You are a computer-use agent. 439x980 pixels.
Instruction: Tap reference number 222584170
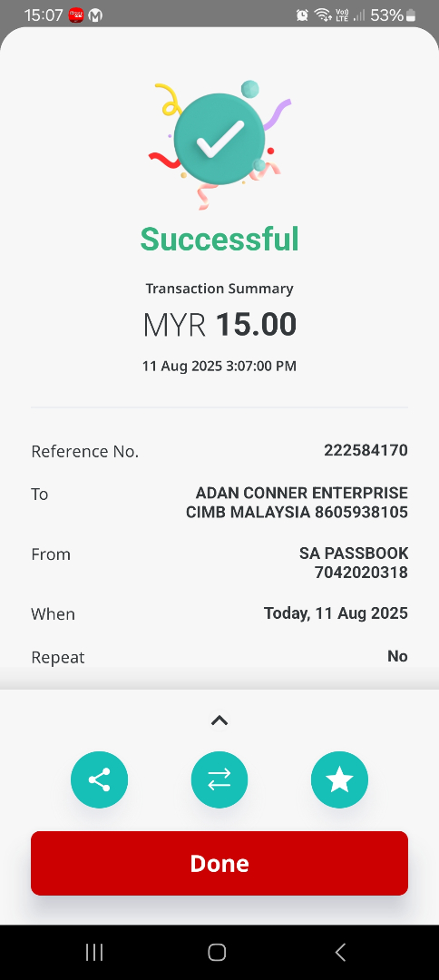click(366, 450)
